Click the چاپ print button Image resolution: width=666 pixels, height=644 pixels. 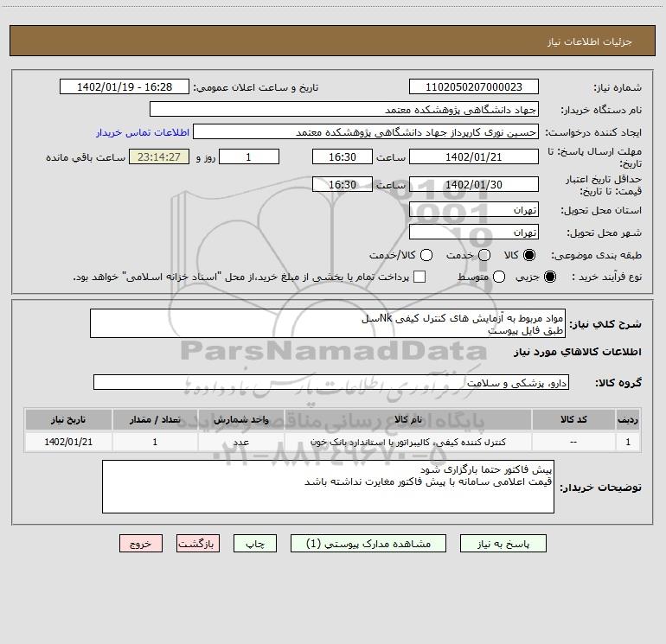pos(255,544)
